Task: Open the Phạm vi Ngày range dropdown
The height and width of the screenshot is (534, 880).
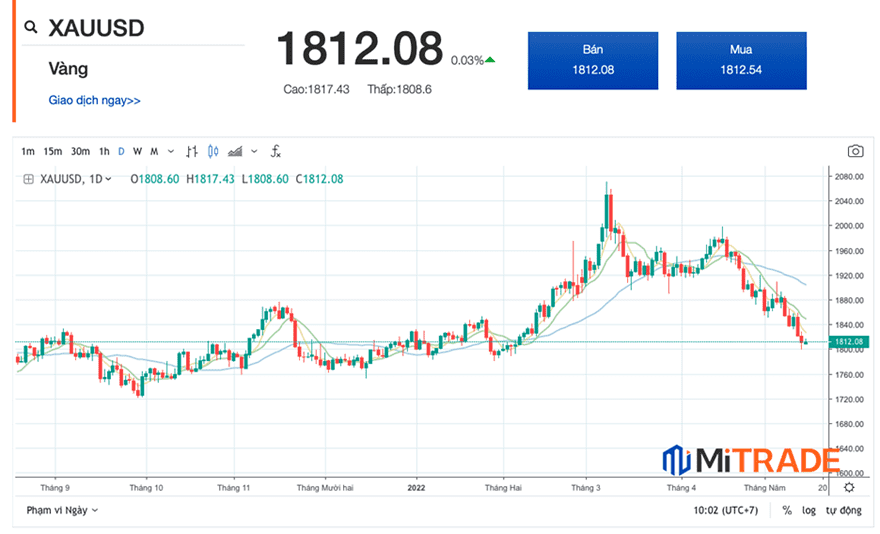Action: [62, 510]
